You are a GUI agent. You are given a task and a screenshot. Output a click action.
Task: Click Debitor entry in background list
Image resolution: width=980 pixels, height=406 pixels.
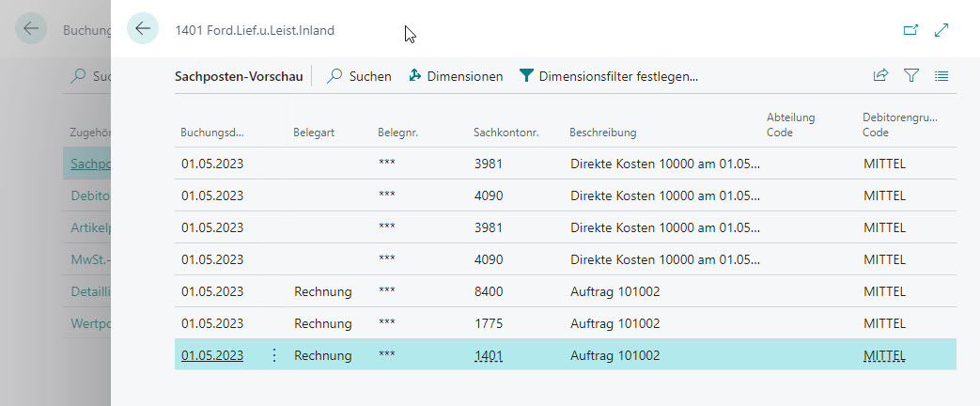[x=90, y=195]
